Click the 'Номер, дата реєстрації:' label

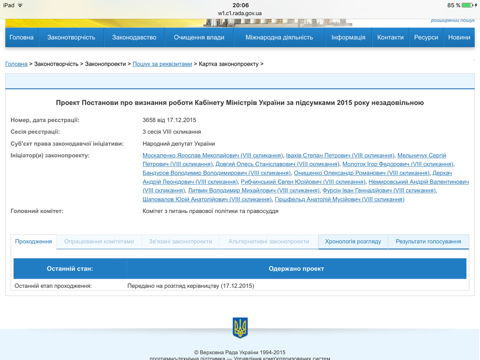tap(45, 120)
